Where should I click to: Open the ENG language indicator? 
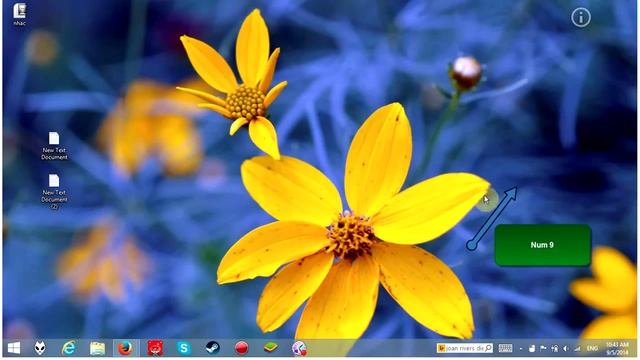tap(592, 349)
